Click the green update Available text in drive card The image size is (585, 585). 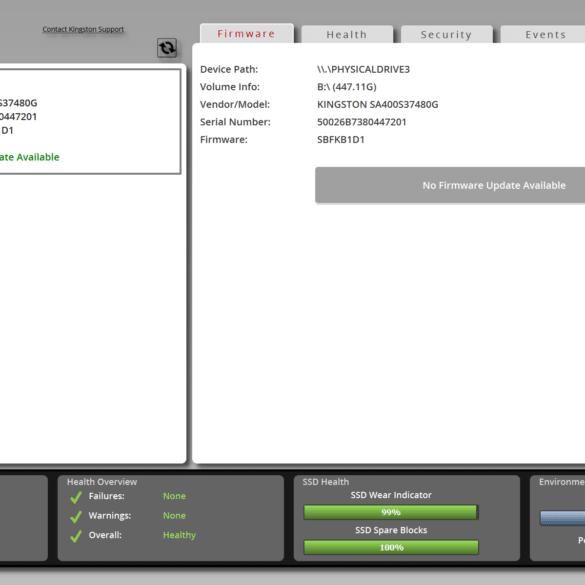click(29, 157)
